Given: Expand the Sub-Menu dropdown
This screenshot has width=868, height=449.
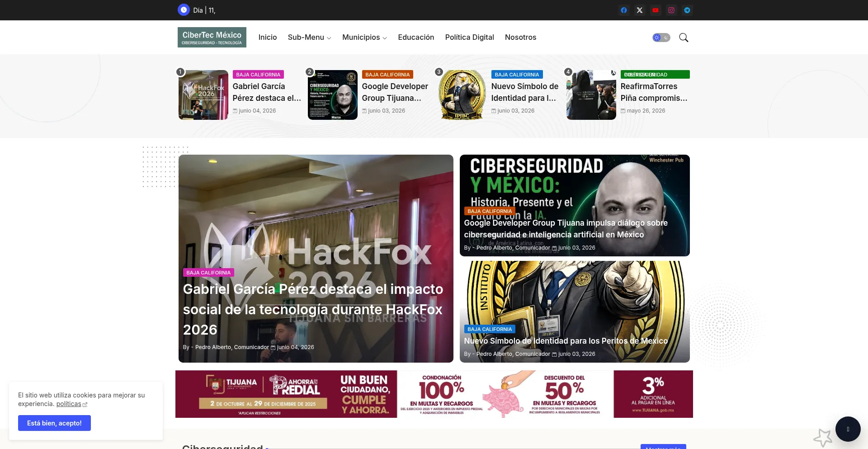Looking at the screenshot, I should click(310, 38).
